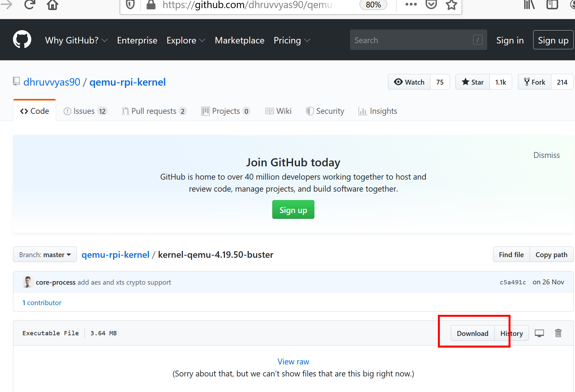The image size is (575, 392).
Task: Open commit message add aes and xts
Action: (124, 282)
